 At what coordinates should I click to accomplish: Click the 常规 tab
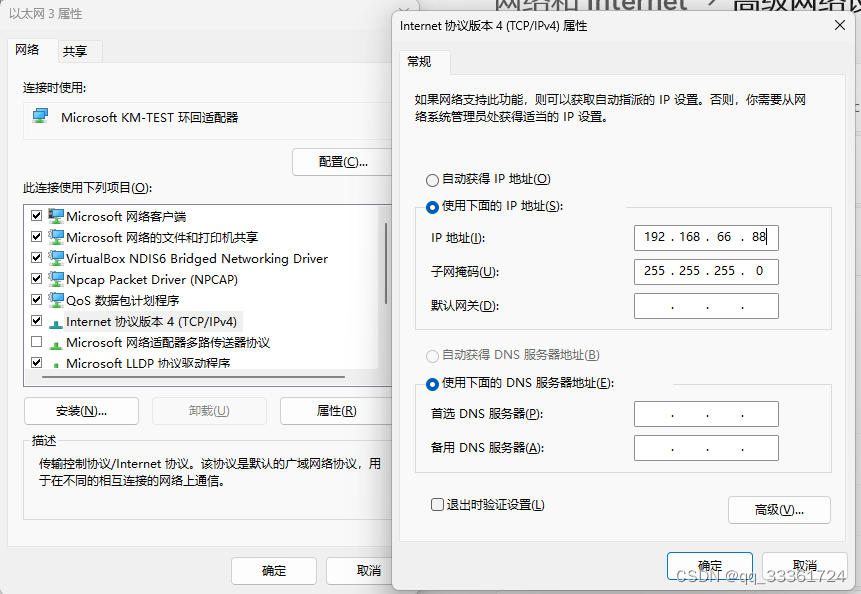coord(421,61)
